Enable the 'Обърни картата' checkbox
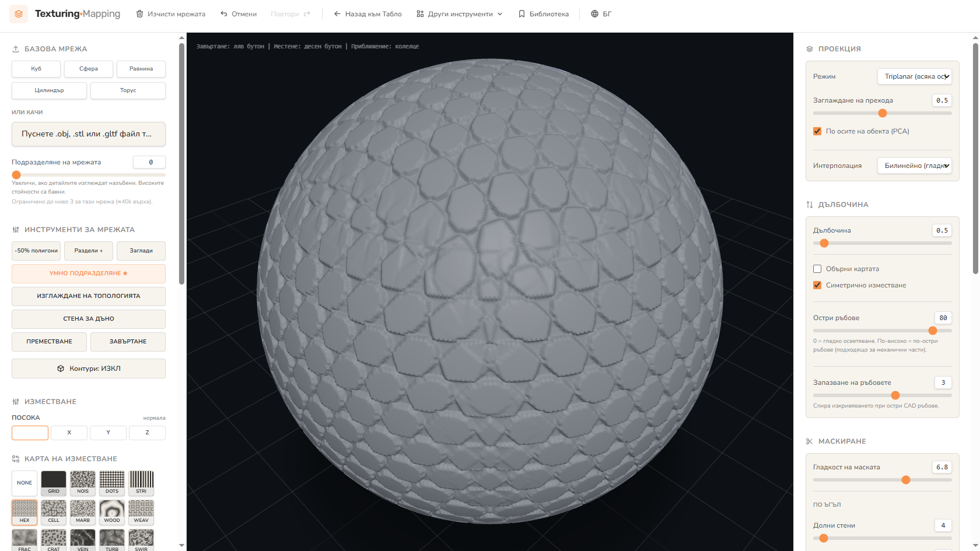Viewport: 980px width, 551px height. click(817, 269)
